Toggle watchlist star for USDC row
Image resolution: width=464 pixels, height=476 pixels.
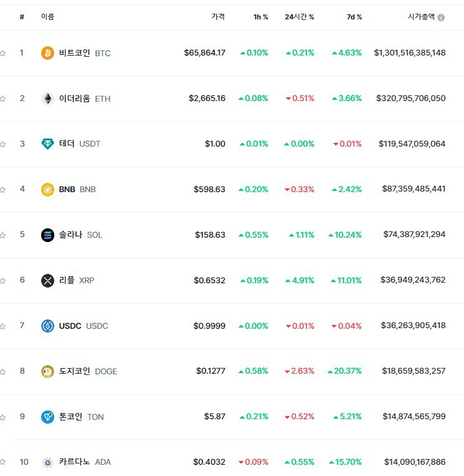[x=2, y=327]
